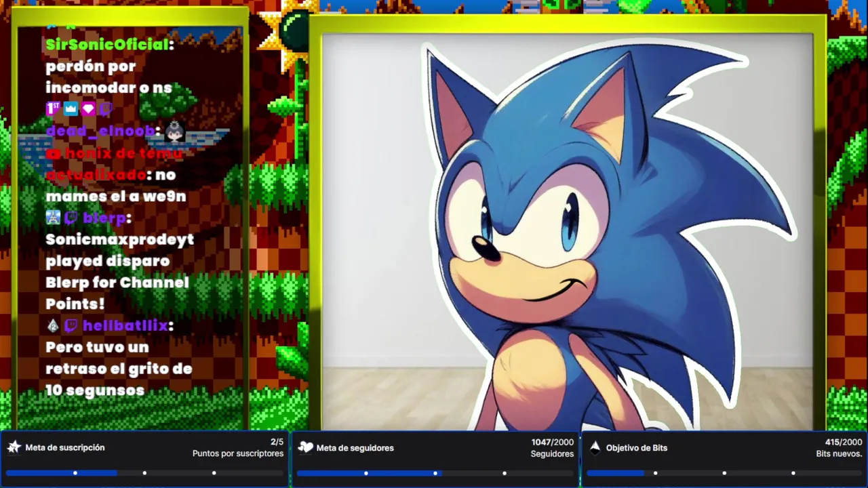Click the message 'no mames el a we9n'

coord(116,186)
